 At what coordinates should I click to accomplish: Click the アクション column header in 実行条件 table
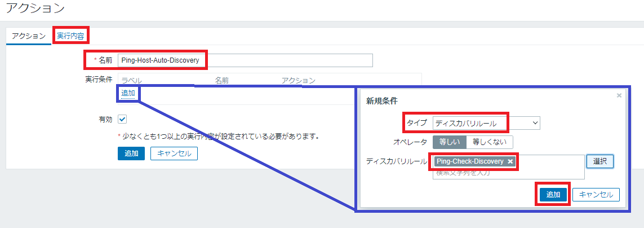(298, 81)
